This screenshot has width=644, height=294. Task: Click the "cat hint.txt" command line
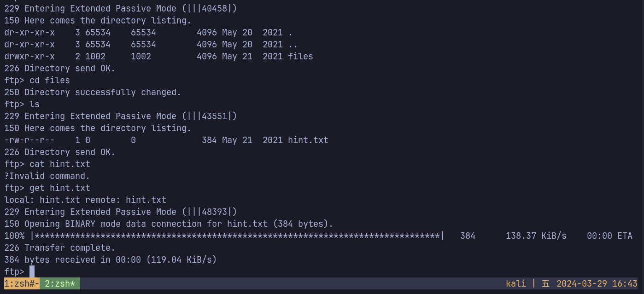[60, 164]
